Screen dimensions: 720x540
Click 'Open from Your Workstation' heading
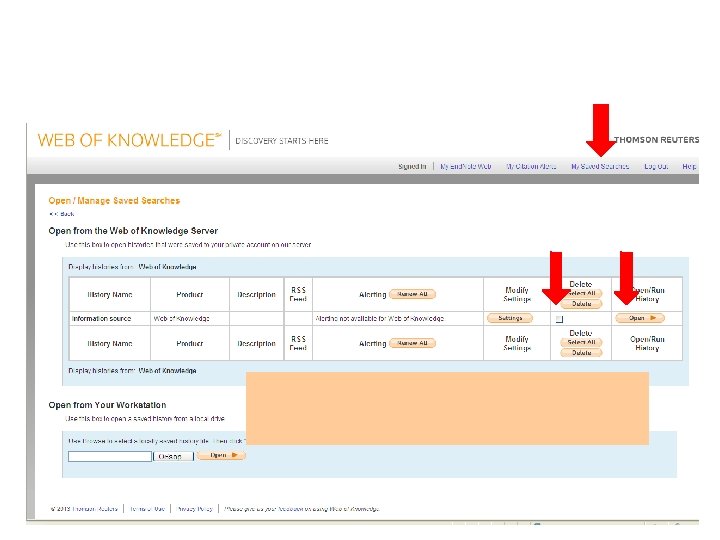pos(107,405)
